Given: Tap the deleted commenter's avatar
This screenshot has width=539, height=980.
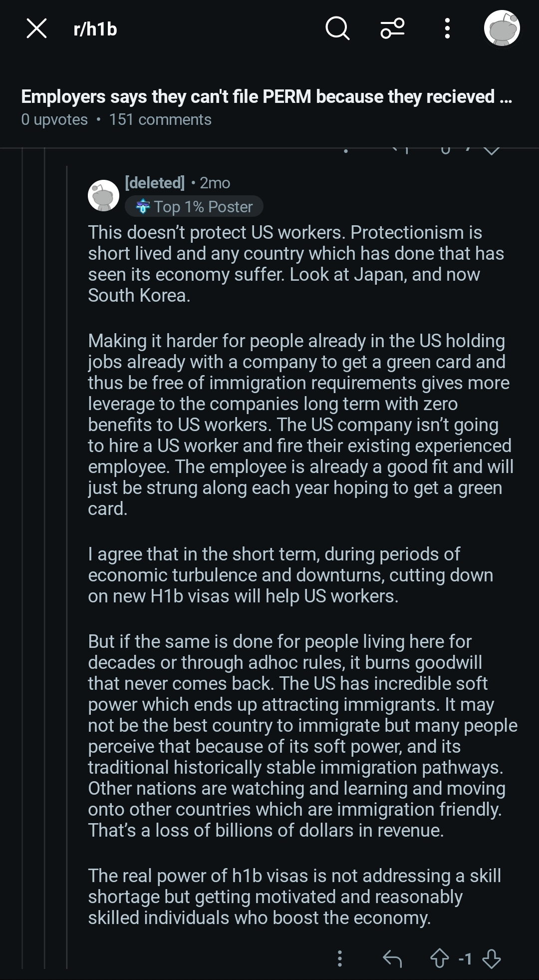Looking at the screenshot, I should (103, 195).
